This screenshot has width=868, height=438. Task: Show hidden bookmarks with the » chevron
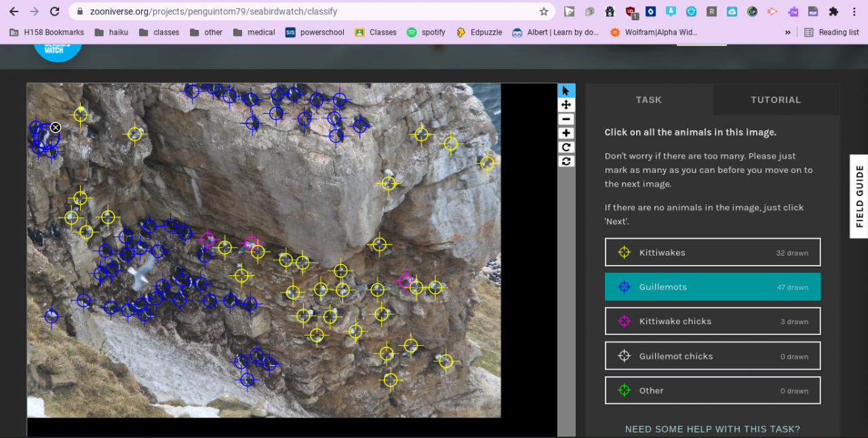click(x=787, y=32)
